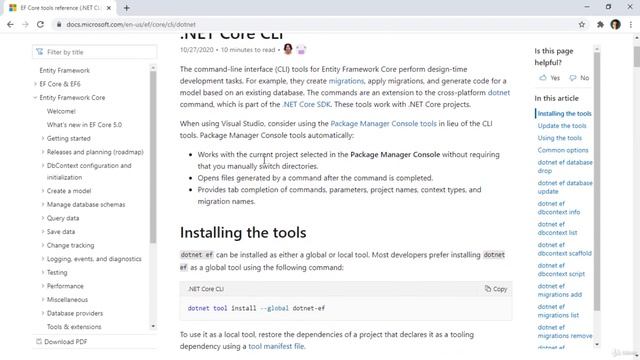
Task: Expand Manage database schemas
Action: point(42,204)
